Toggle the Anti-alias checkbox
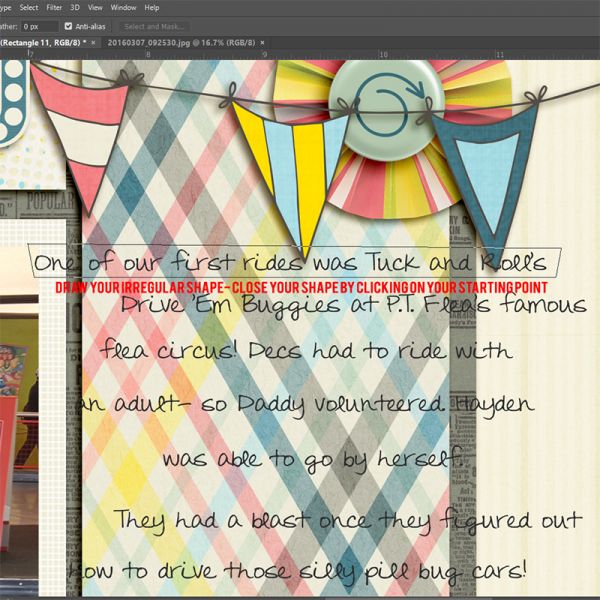Image resolution: width=600 pixels, height=600 pixels. point(68,26)
